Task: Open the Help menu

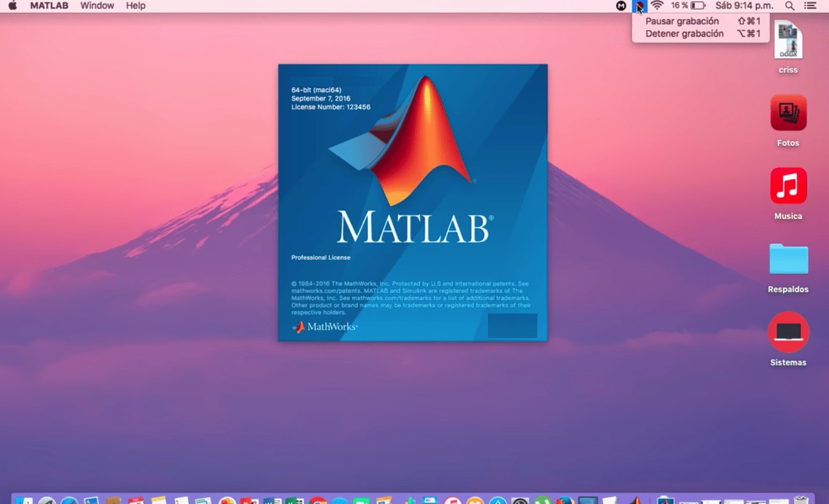Action: tap(135, 5)
